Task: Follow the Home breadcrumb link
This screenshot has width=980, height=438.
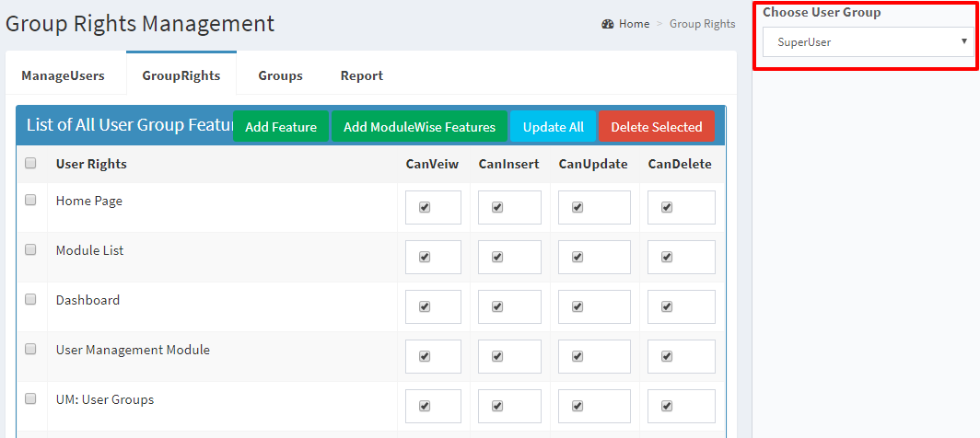Action: [x=634, y=24]
